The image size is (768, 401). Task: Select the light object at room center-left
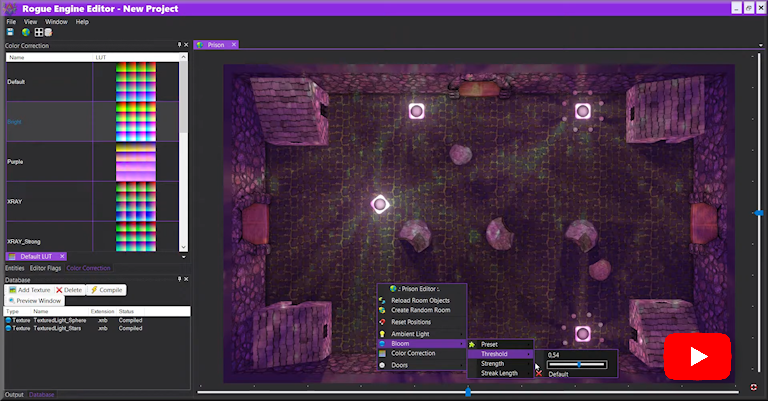[x=380, y=204]
